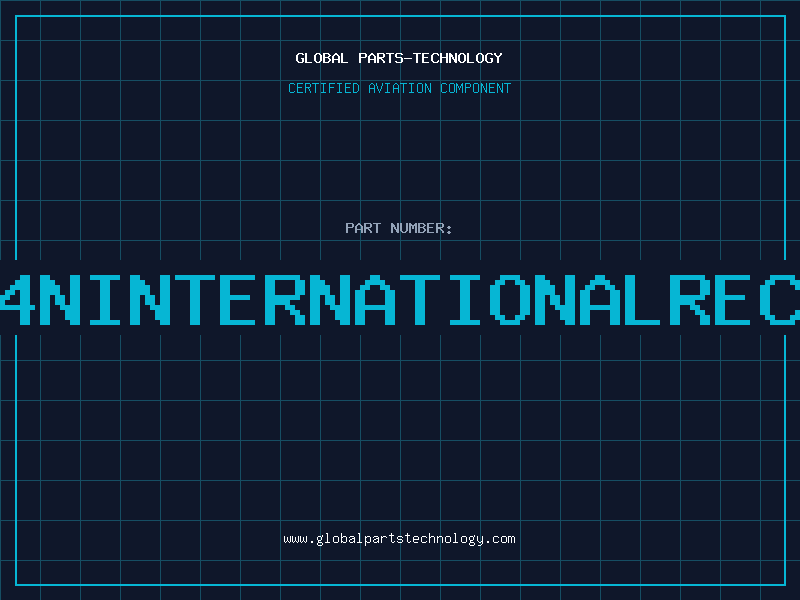Click the large 4NINTERNATIONALREC part number text
This screenshot has width=800, height=600.
(400, 300)
